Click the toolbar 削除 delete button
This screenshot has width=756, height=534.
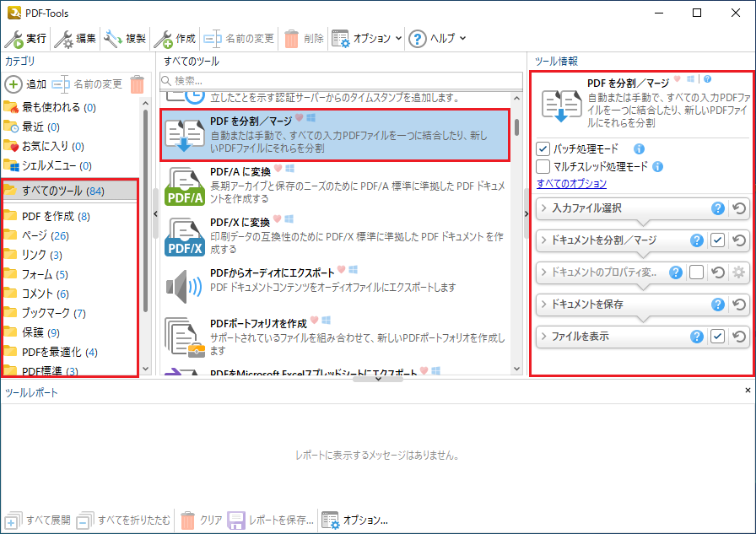(305, 39)
